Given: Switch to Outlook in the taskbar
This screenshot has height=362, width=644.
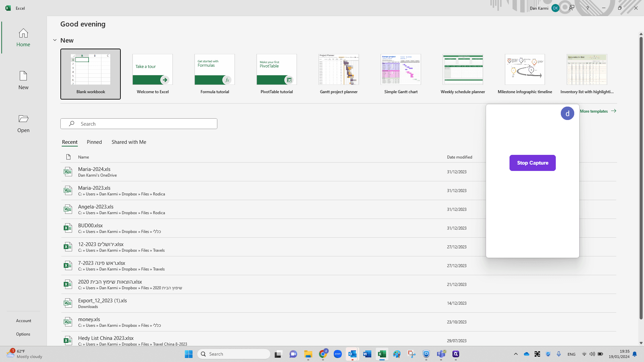Looking at the screenshot, I should point(353,354).
